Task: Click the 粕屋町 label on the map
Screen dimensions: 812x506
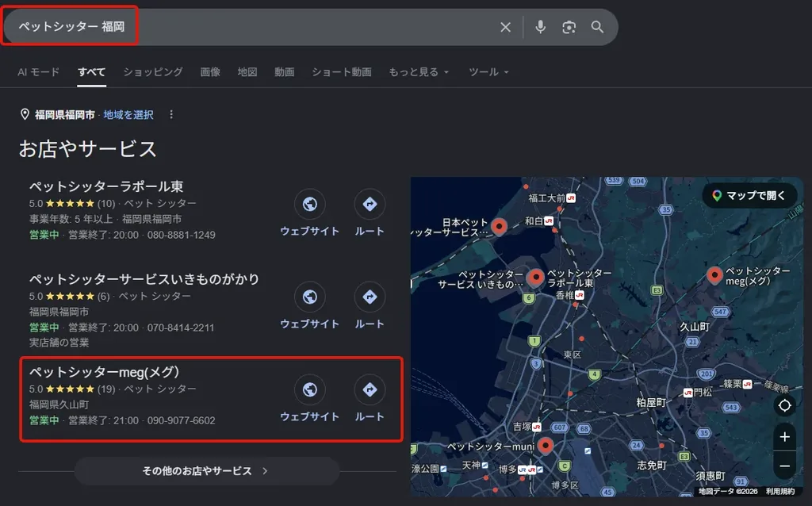Action: pyautogui.click(x=651, y=402)
